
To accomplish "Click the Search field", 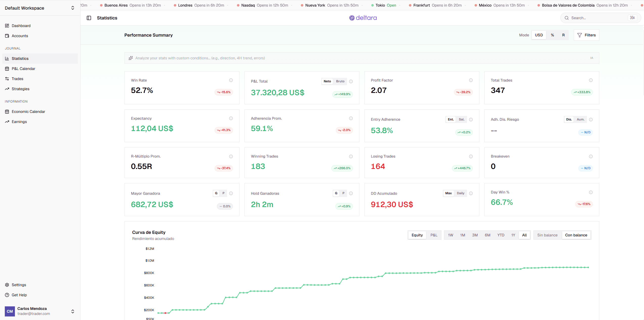I will click(601, 18).
